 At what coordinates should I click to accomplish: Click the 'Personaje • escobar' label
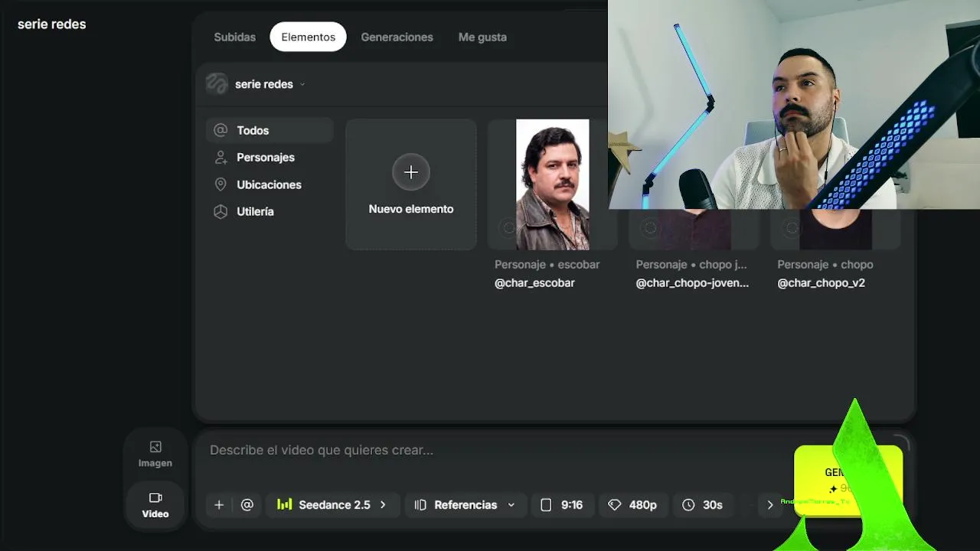click(x=547, y=264)
